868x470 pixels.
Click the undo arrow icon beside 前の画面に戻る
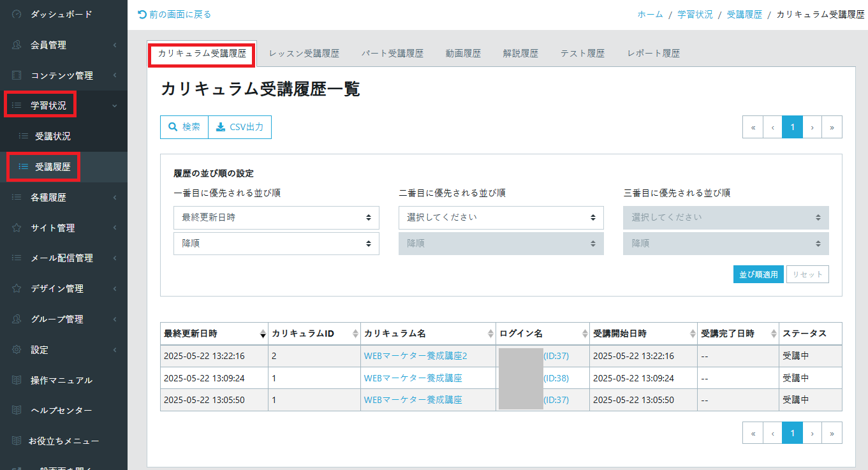pos(142,14)
